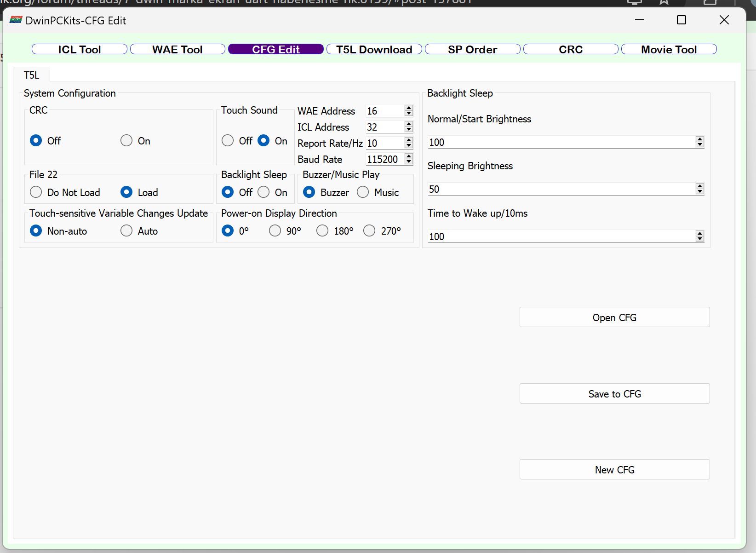The image size is (756, 553).
Task: Increase ICL Address with up arrow
Action: pyautogui.click(x=409, y=124)
